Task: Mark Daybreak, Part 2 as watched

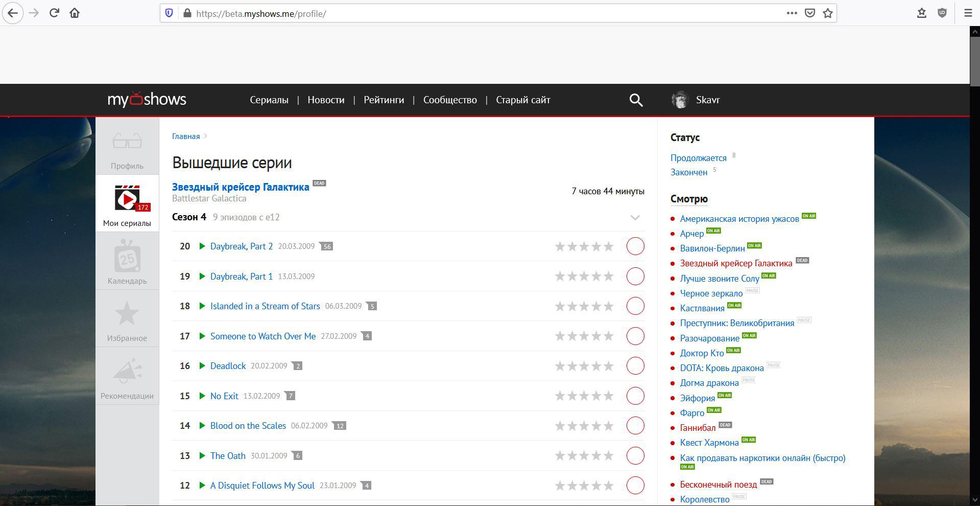Action: click(635, 246)
